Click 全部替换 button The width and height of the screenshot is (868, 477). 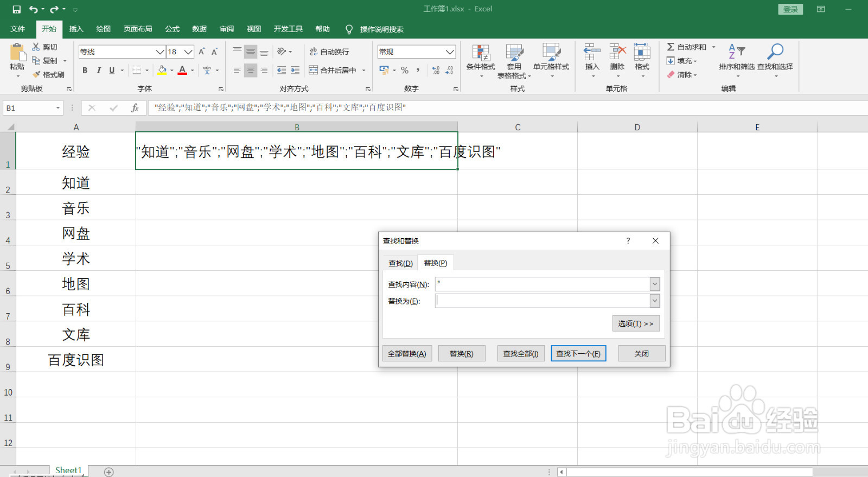(x=407, y=353)
